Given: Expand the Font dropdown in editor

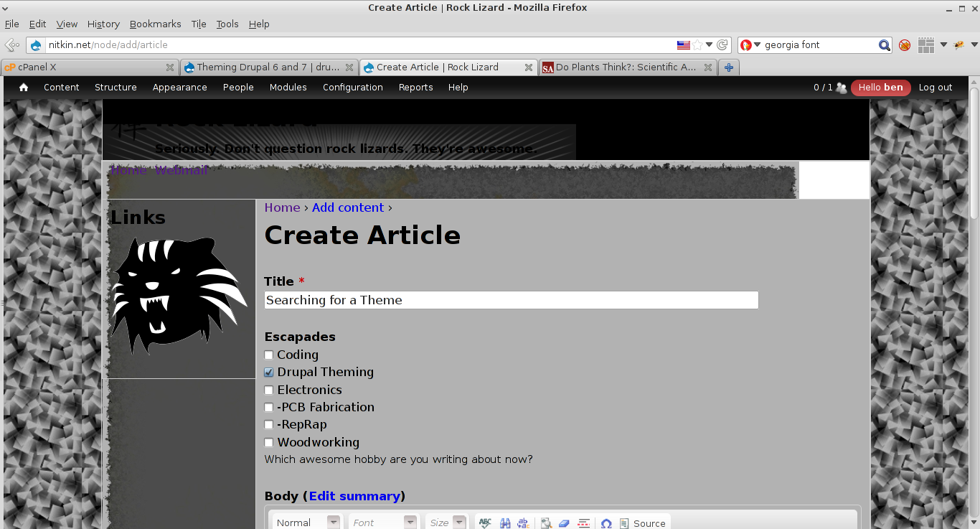Looking at the screenshot, I should coord(382,523).
